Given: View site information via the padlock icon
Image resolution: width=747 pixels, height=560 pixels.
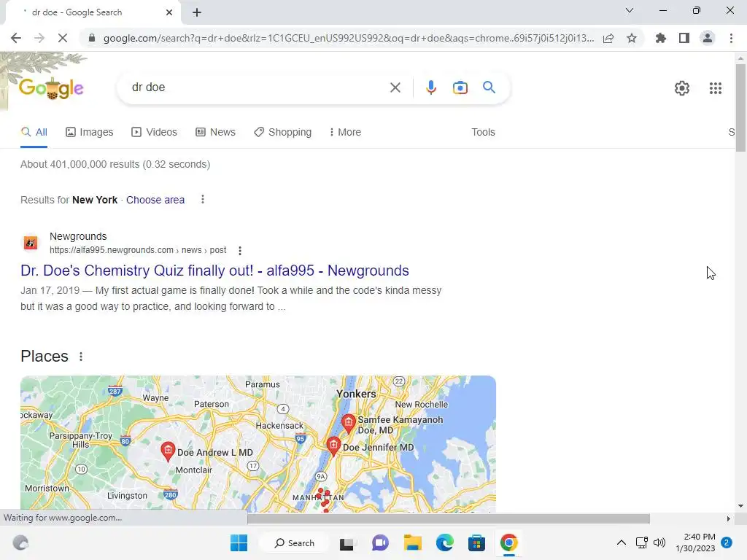Looking at the screenshot, I should click(x=92, y=38).
